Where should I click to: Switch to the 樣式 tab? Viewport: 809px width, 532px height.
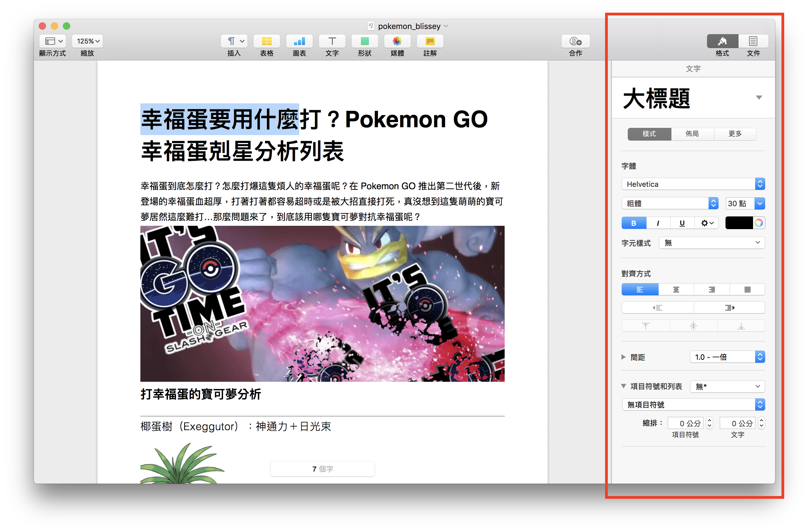(x=649, y=134)
